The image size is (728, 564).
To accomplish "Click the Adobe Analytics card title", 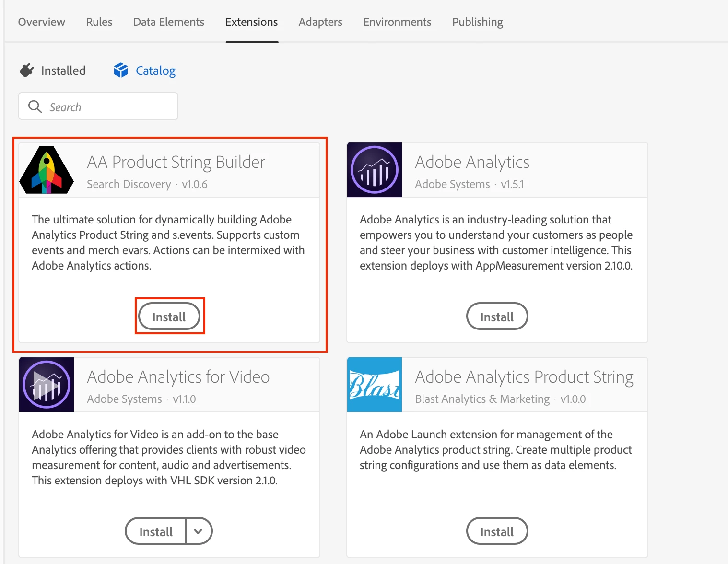I will pos(472,162).
